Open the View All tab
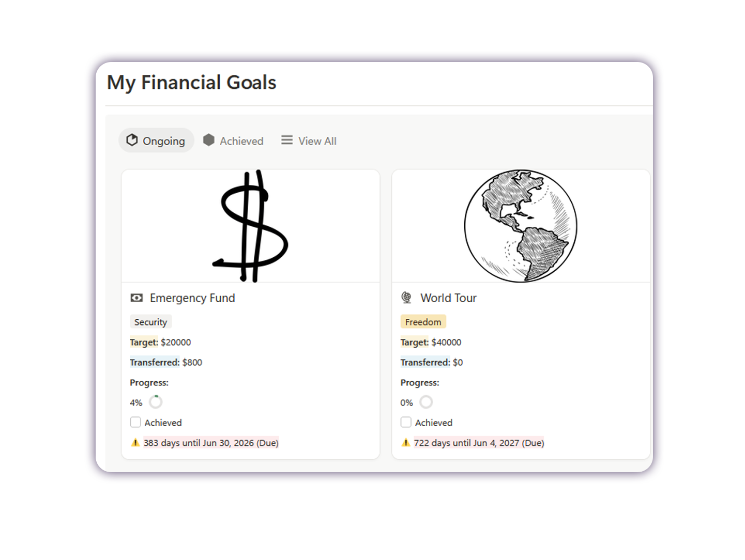This screenshot has height=560, width=745. (317, 141)
